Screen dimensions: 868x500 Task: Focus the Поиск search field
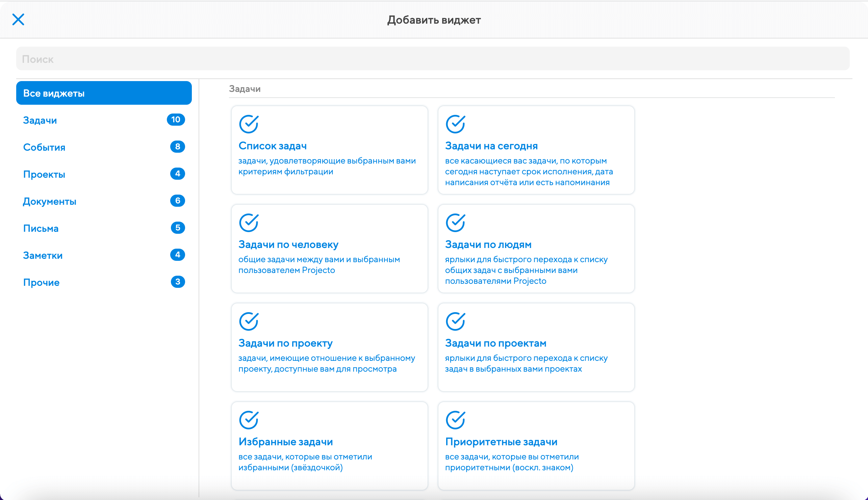point(432,59)
